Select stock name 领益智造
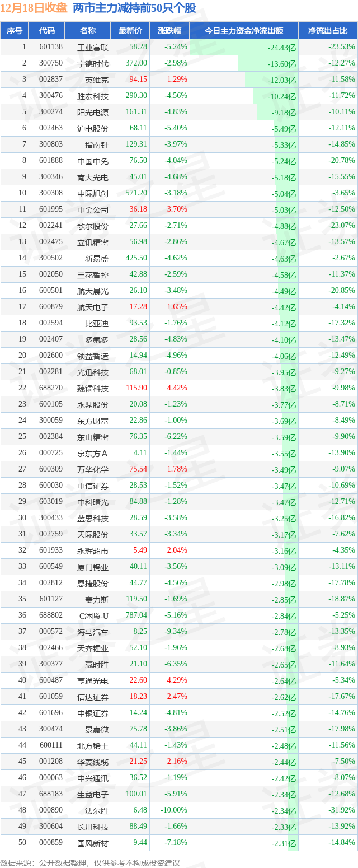 pyautogui.click(x=93, y=356)
